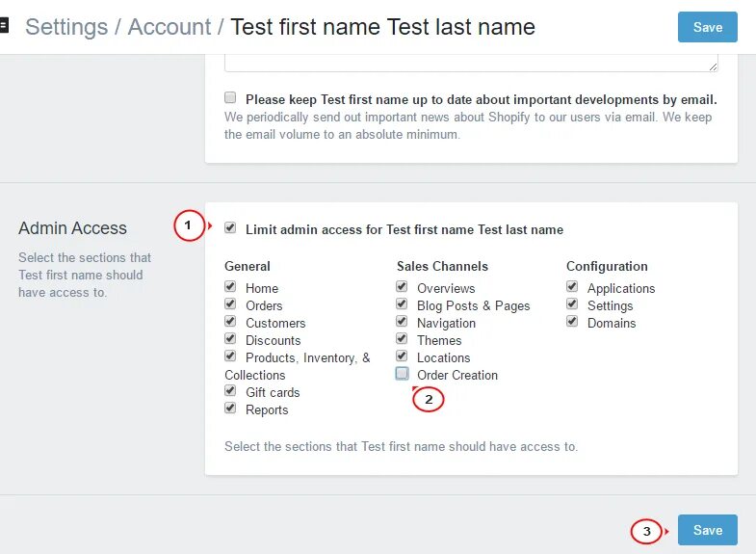Click the bottom Save button
The height and width of the screenshot is (554, 756).
[x=707, y=530]
